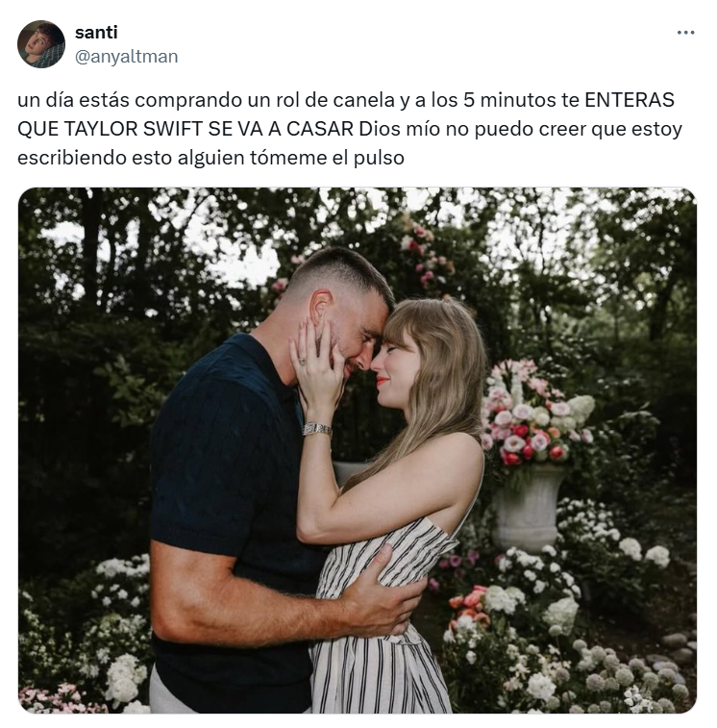Click the silver wristwatch in the photo

tap(317, 429)
